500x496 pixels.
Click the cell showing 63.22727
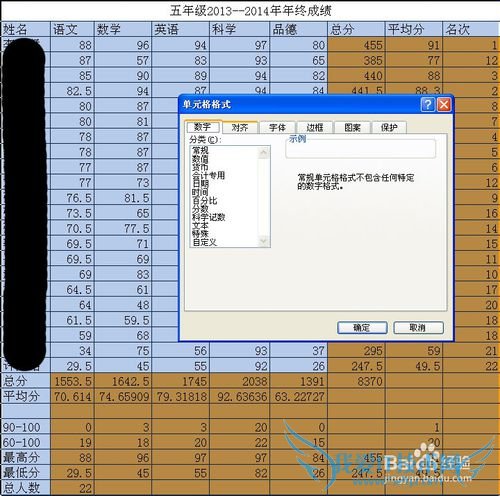coord(299,397)
